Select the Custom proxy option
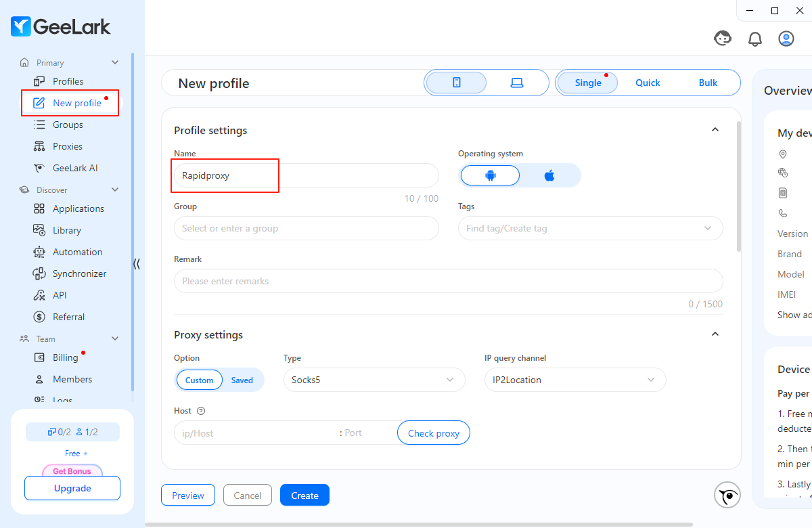Screen dimensions: 812x528 200,380
